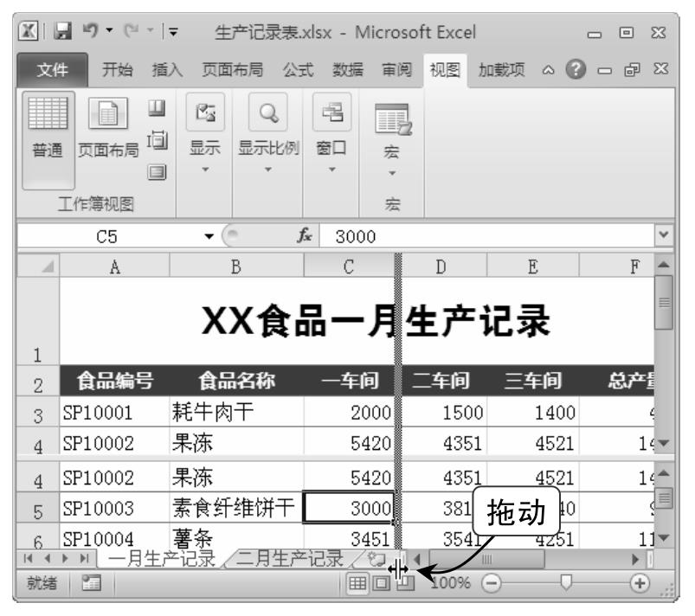Open the 宏 Macros icon
The image size is (695, 616).
(393, 117)
